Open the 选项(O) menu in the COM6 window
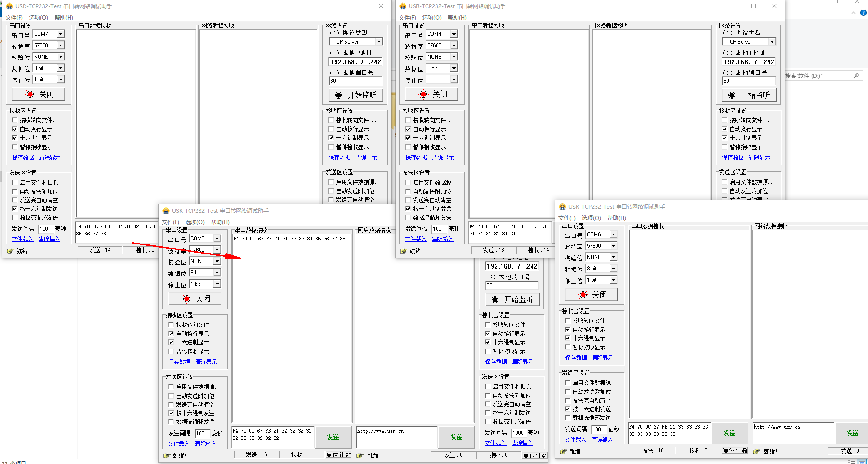868x464 pixels. [x=591, y=218]
